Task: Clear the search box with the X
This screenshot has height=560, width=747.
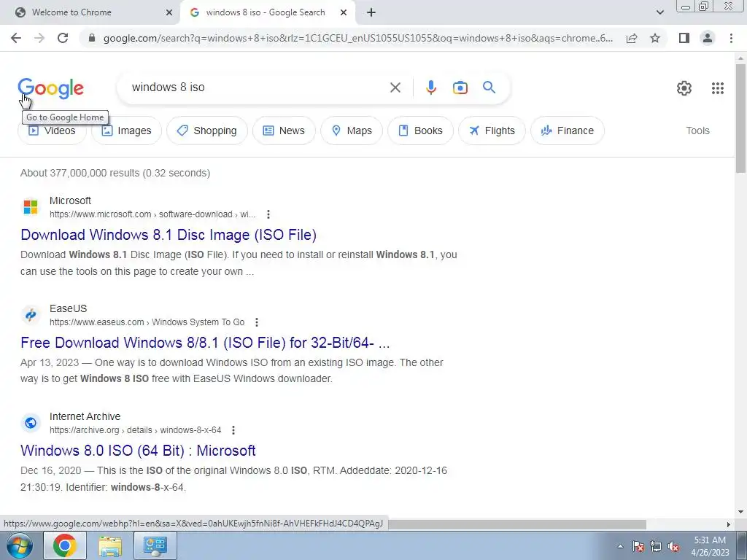Action: click(x=395, y=87)
